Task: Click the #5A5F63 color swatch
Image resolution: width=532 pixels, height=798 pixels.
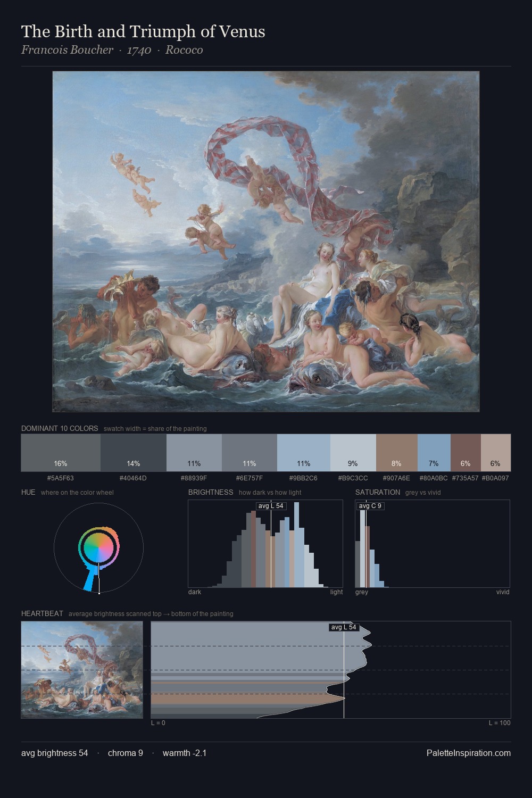Action: (x=61, y=453)
